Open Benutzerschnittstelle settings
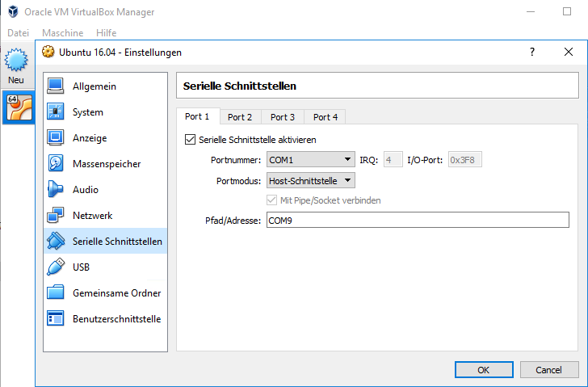The height and width of the screenshot is (387, 588). (105, 318)
